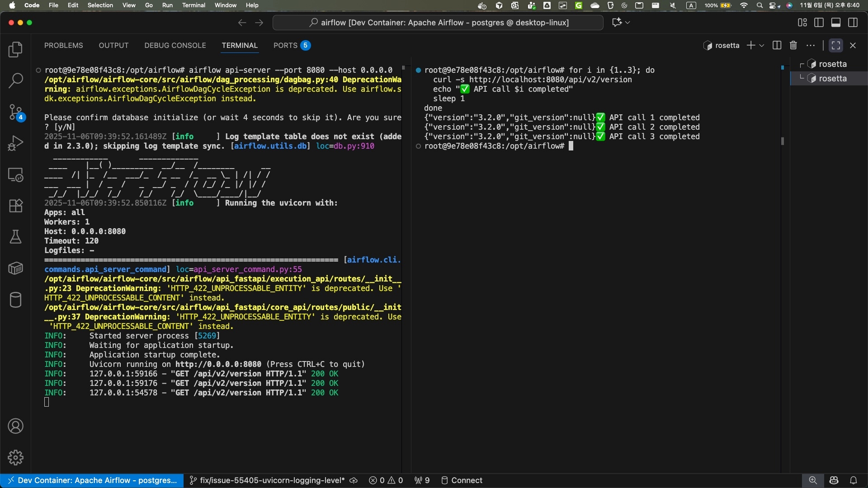
Task: Split the terminal with split icon
Action: pos(777,45)
